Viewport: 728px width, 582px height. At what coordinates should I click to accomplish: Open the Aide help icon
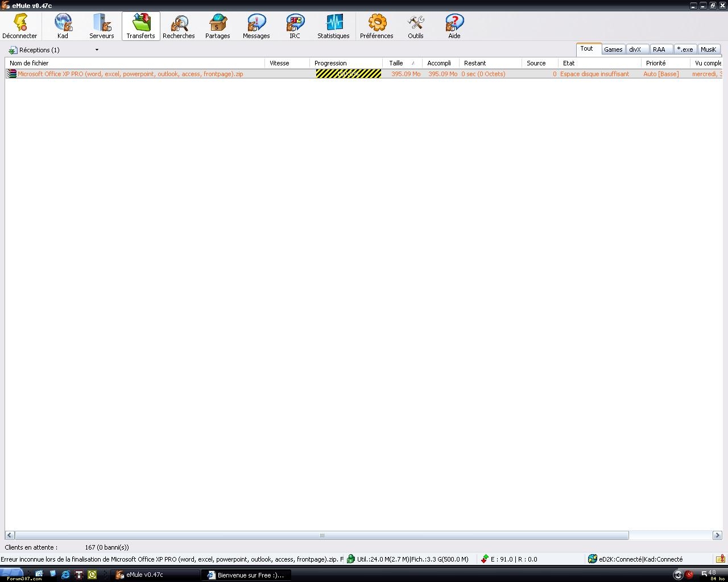(x=454, y=26)
